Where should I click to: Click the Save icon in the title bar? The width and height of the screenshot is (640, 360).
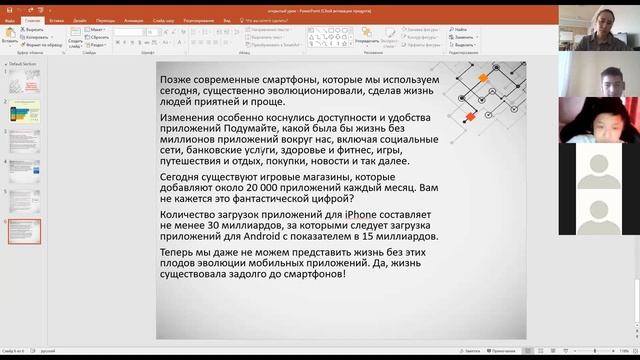click(x=9, y=10)
